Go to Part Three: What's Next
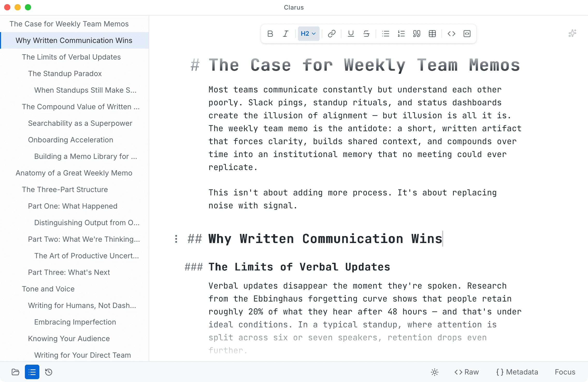 pyautogui.click(x=75, y=272)
